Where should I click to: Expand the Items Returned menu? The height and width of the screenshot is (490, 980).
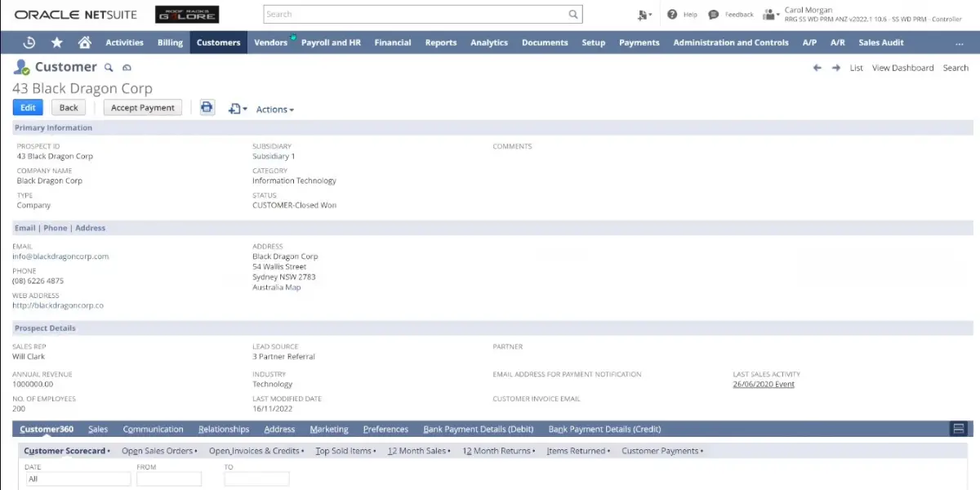pyautogui.click(x=578, y=451)
